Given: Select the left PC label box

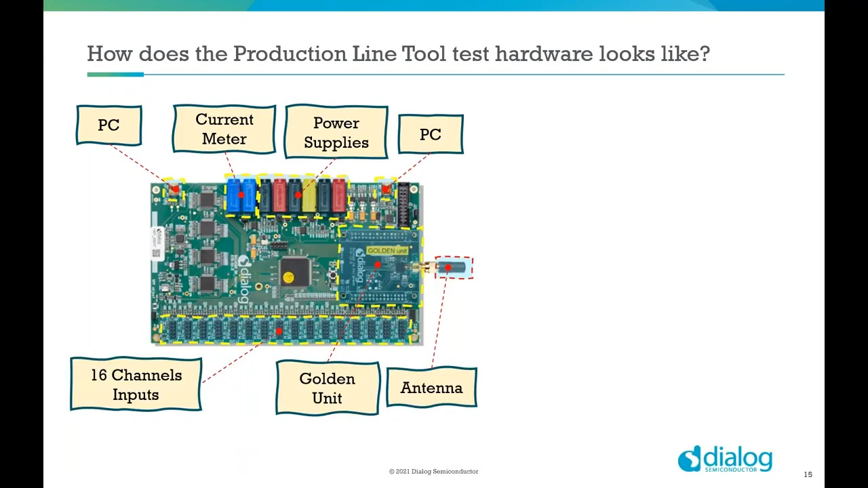Looking at the screenshot, I should coord(109,125).
